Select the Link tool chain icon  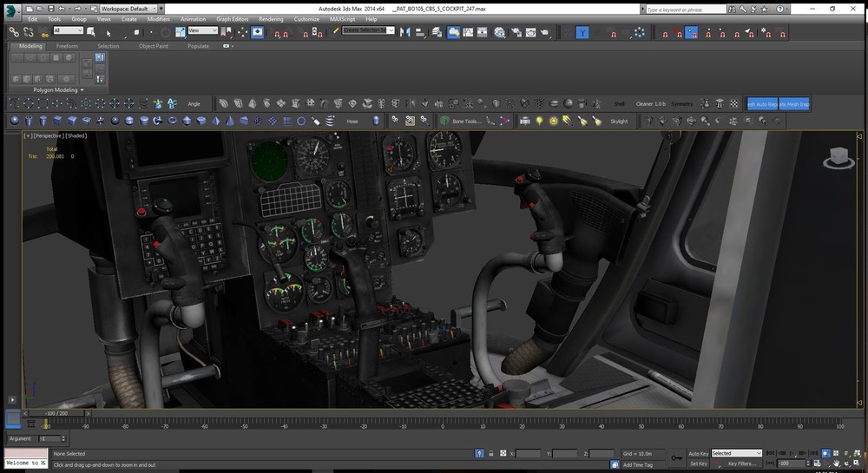point(14,32)
